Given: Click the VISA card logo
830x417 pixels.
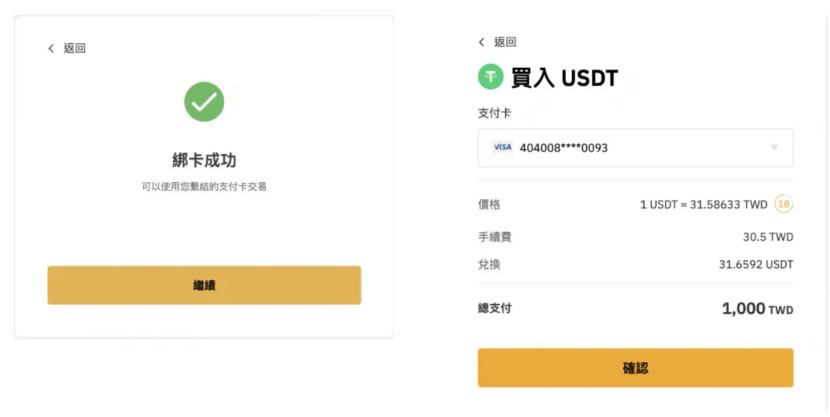Looking at the screenshot, I should coord(502,147).
